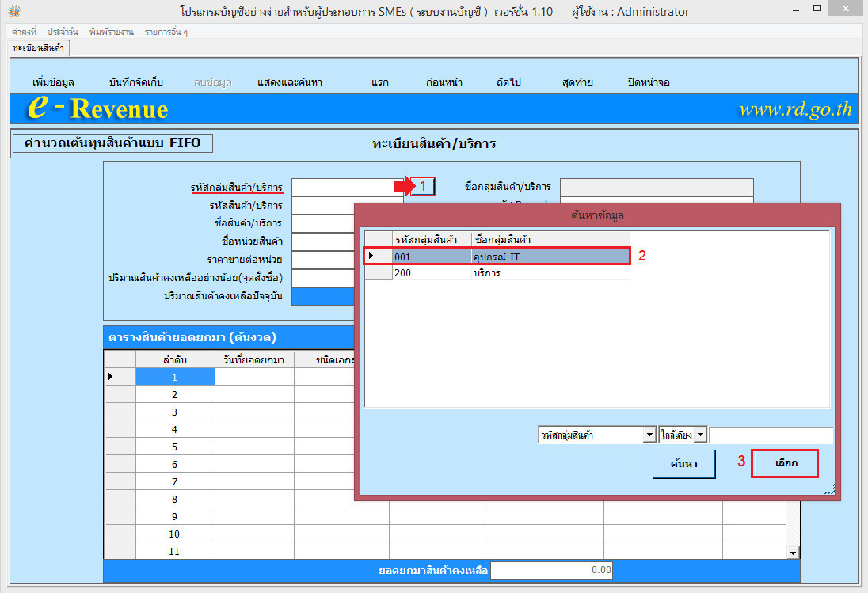Click the table scrollbar down arrow

[793, 553]
